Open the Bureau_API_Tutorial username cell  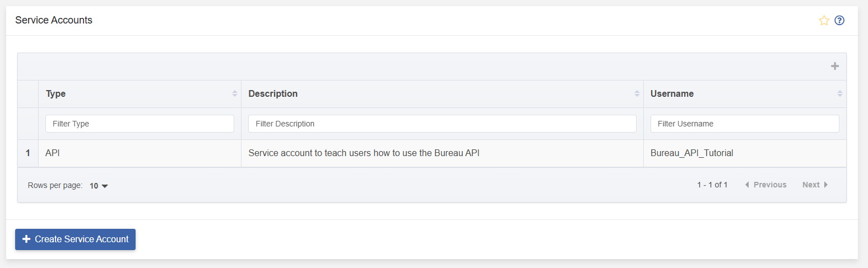(x=745, y=153)
